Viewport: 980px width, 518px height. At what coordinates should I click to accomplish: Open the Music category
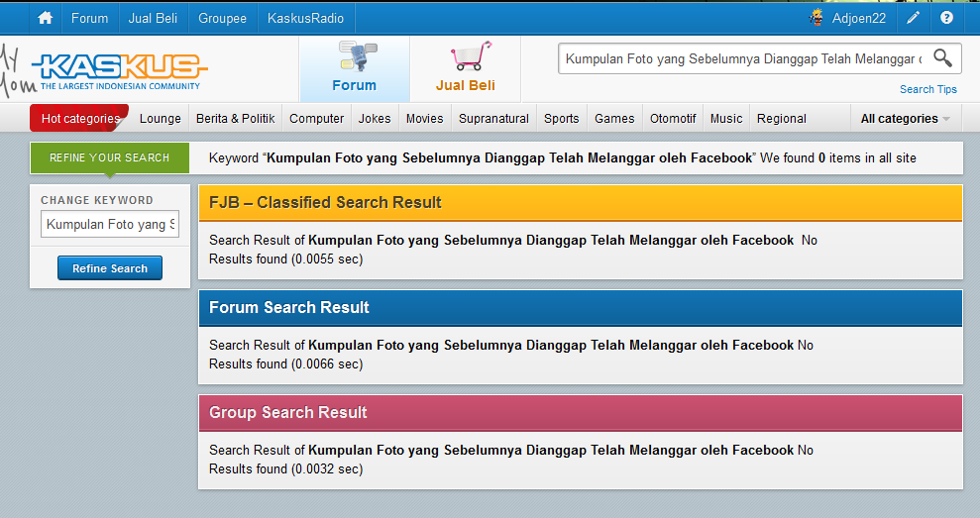coord(726,118)
